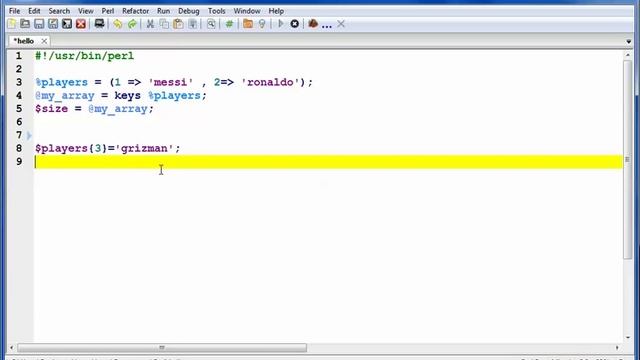Click the string 'messi' on line 3
Image resolution: width=640 pixels, height=360 pixels.
171,82
